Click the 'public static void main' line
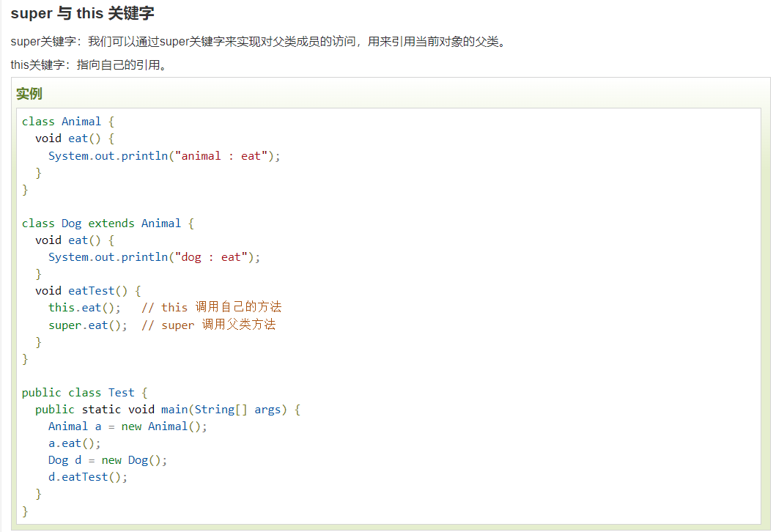This screenshot has height=532, width=776. point(167,410)
